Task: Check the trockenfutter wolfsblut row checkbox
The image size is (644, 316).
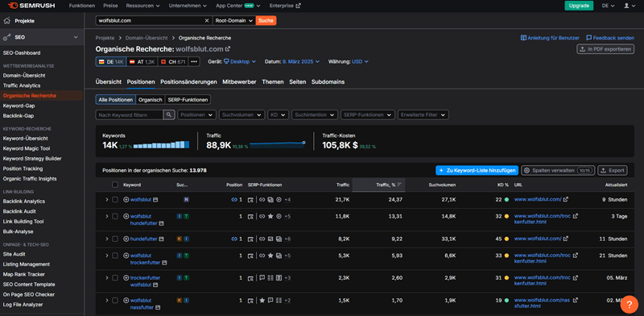Action: (x=115, y=278)
